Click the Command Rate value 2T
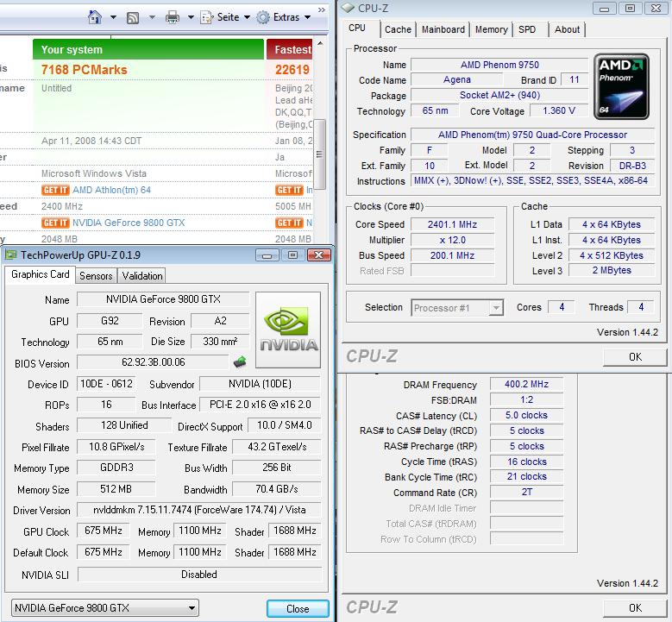Screen dimensions: 672x622 (526, 492)
